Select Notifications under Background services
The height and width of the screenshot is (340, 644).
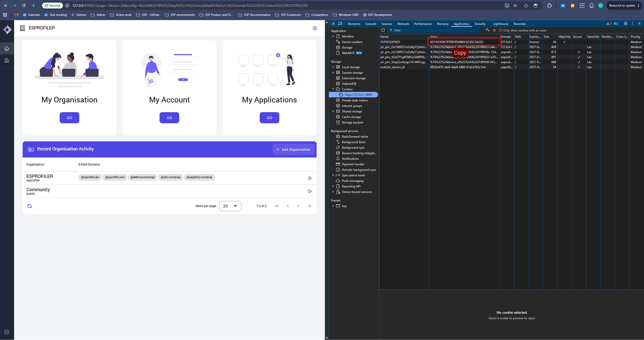point(350,158)
